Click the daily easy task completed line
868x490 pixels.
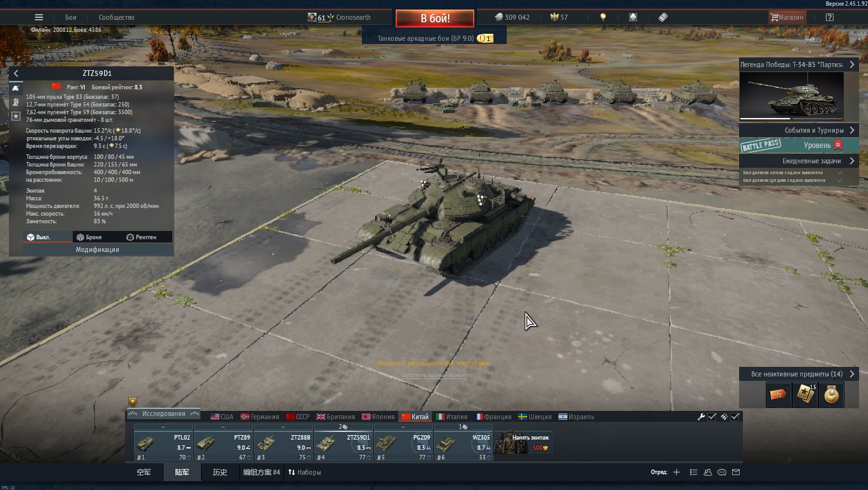pyautogui.click(x=793, y=172)
